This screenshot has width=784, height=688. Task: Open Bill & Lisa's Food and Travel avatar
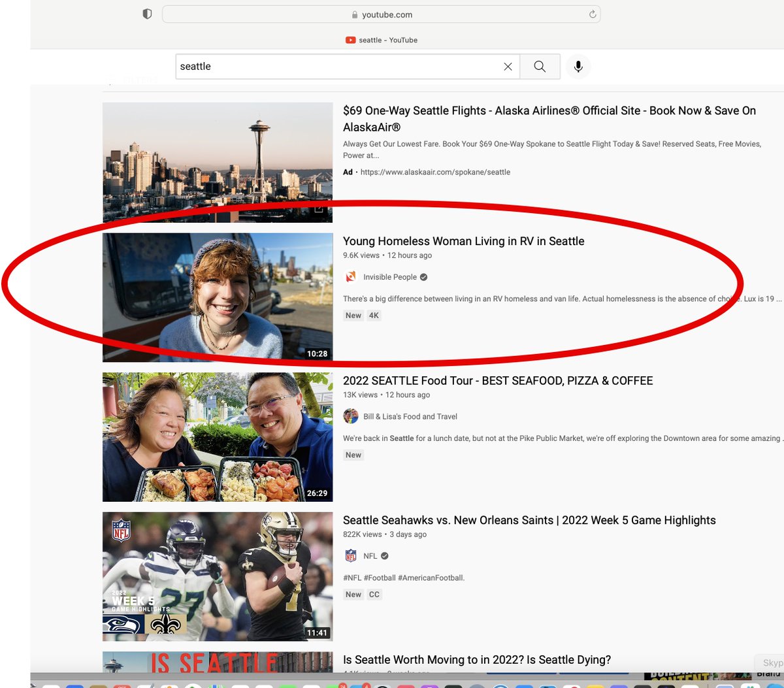click(x=351, y=416)
